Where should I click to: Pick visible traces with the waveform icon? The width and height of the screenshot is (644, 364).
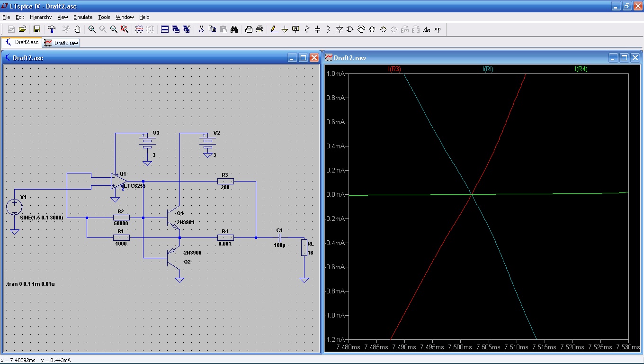(x=139, y=29)
